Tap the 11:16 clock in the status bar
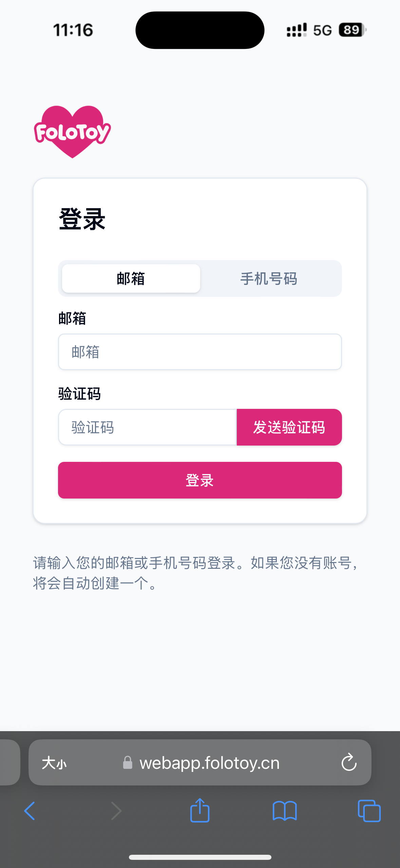 point(73,30)
